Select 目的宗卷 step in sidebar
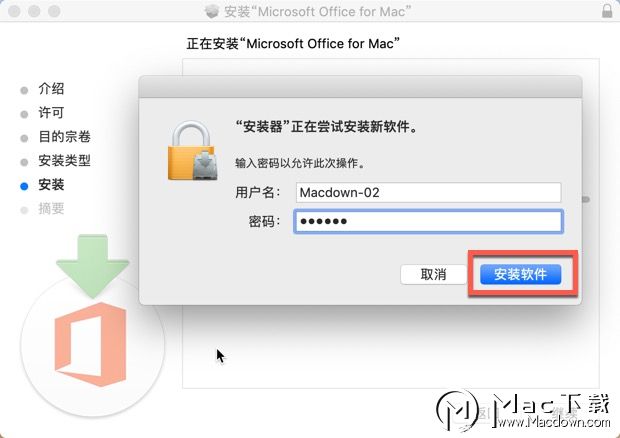Image resolution: width=620 pixels, height=438 pixels. click(64, 137)
